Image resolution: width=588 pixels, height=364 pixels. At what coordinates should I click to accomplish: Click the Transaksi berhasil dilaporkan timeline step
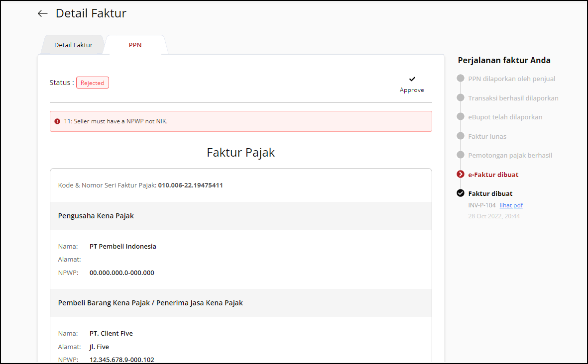click(513, 98)
